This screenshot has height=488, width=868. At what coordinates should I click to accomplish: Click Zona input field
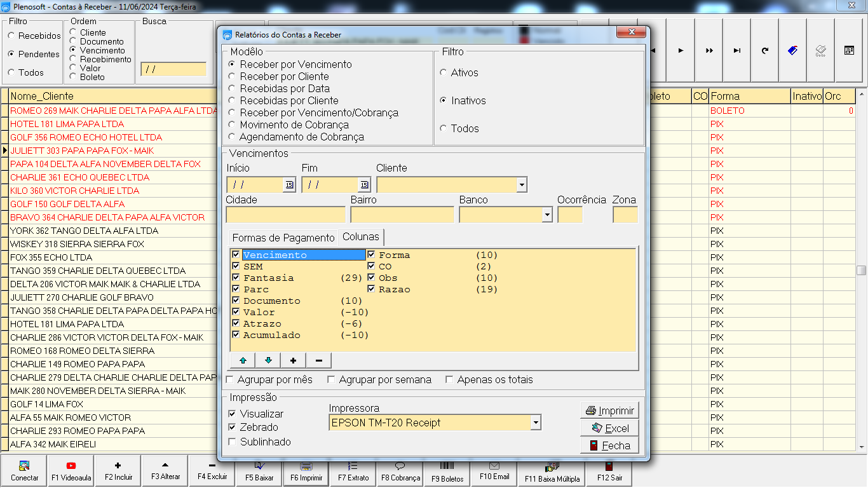pyautogui.click(x=625, y=215)
